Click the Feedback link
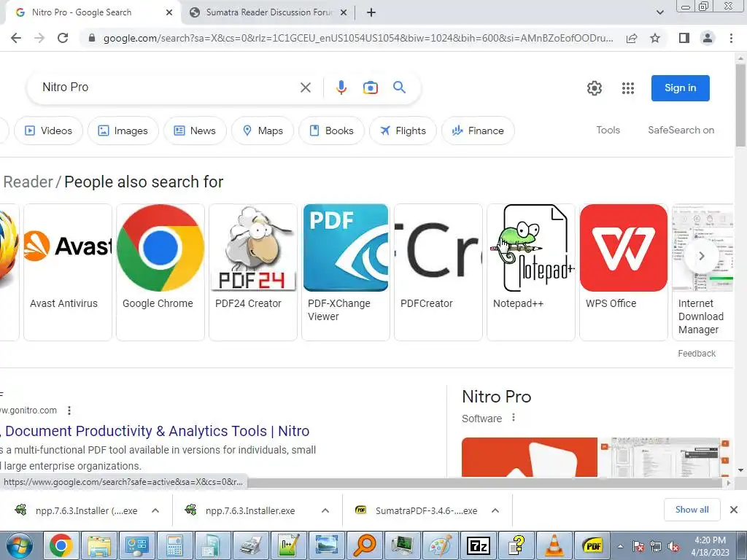Screen dimensions: 747x560 pos(697,354)
